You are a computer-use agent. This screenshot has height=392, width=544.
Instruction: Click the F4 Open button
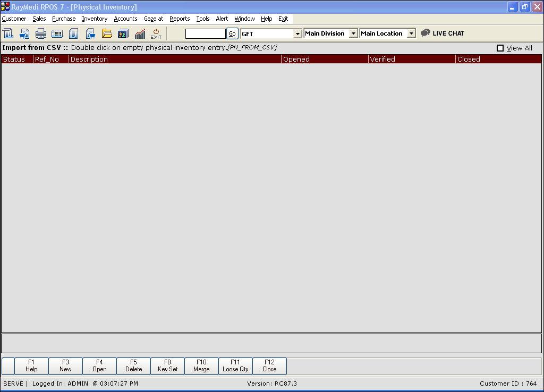(x=99, y=366)
